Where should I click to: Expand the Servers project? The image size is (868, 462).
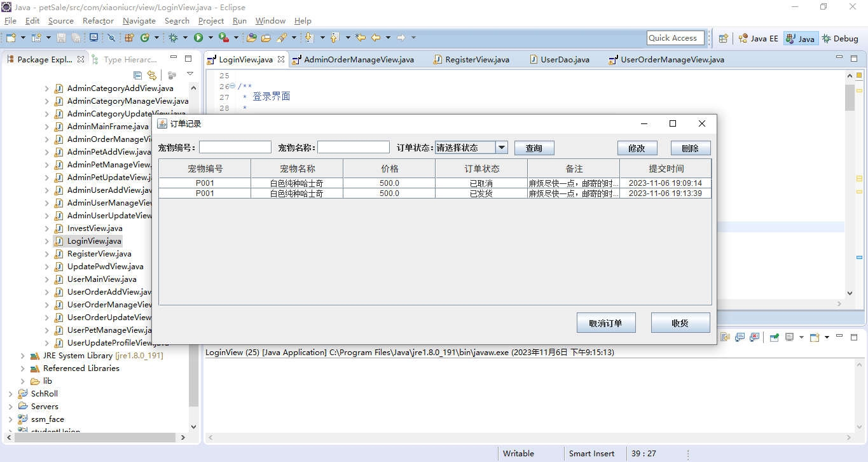tap(10, 407)
